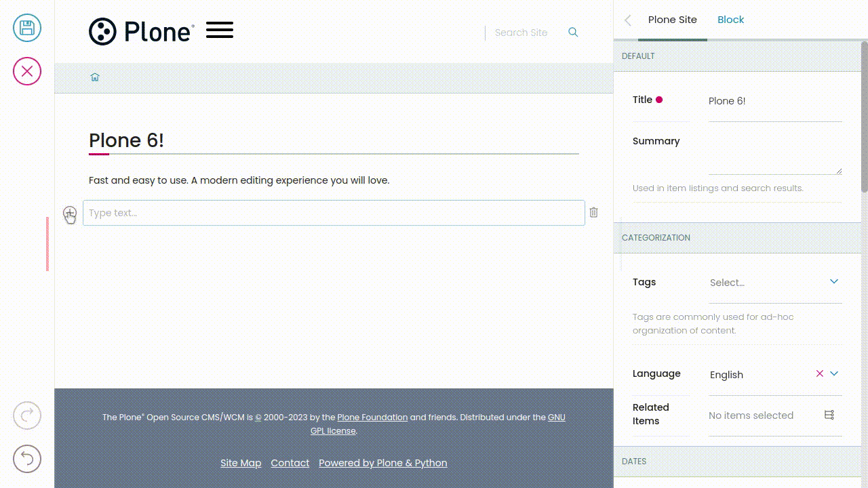Open the hamburger navigation menu
Screen dimensions: 868x488
coord(220,30)
